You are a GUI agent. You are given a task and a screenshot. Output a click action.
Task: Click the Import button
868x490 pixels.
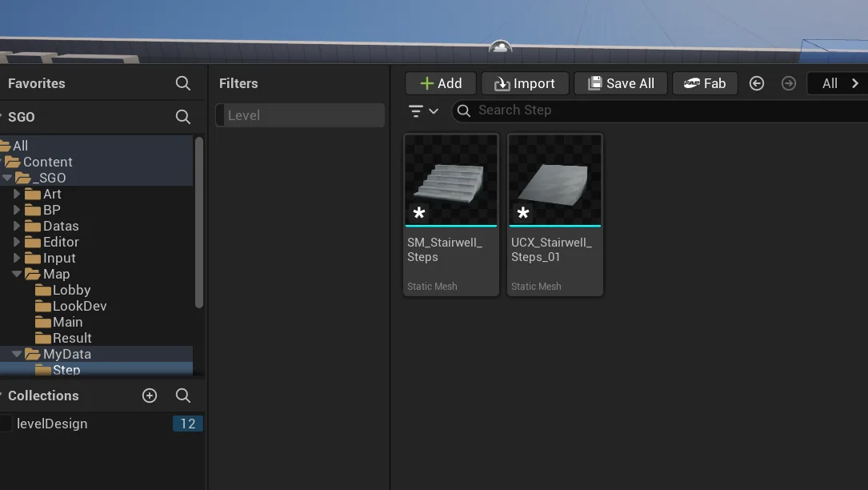coord(525,83)
